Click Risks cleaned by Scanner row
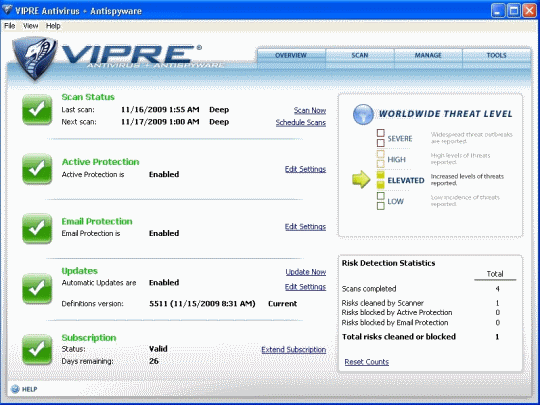 coord(421,303)
